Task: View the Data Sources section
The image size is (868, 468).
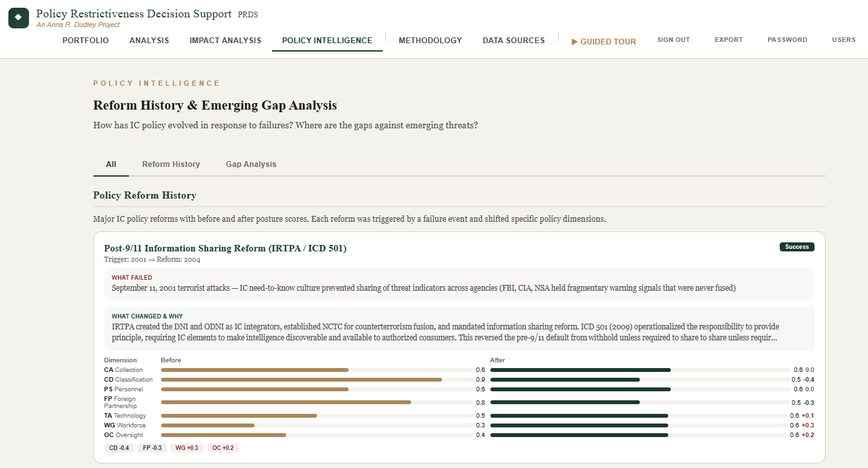Action: coord(514,40)
